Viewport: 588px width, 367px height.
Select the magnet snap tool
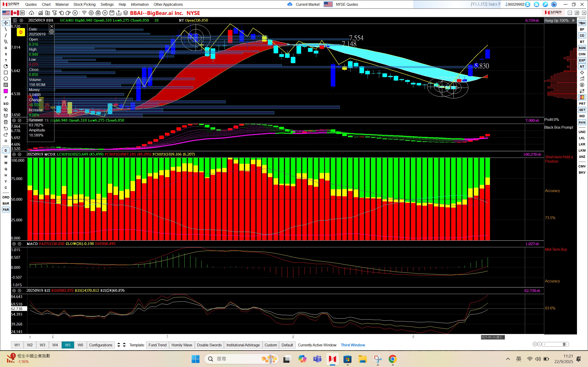point(6,116)
